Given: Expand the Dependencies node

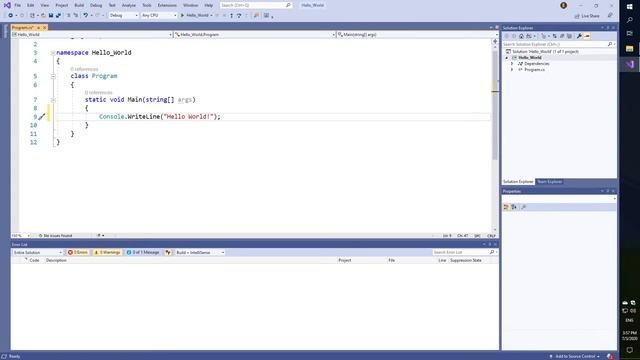Looking at the screenshot, I should pyautogui.click(x=512, y=64).
